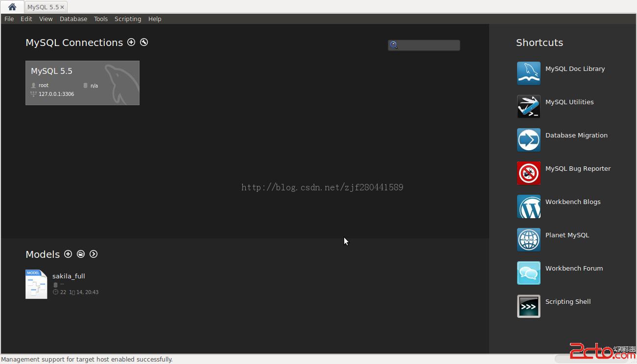The width and height of the screenshot is (637, 364).
Task: Click the Workbench Blogs WordPress icon
Action: [529, 206]
